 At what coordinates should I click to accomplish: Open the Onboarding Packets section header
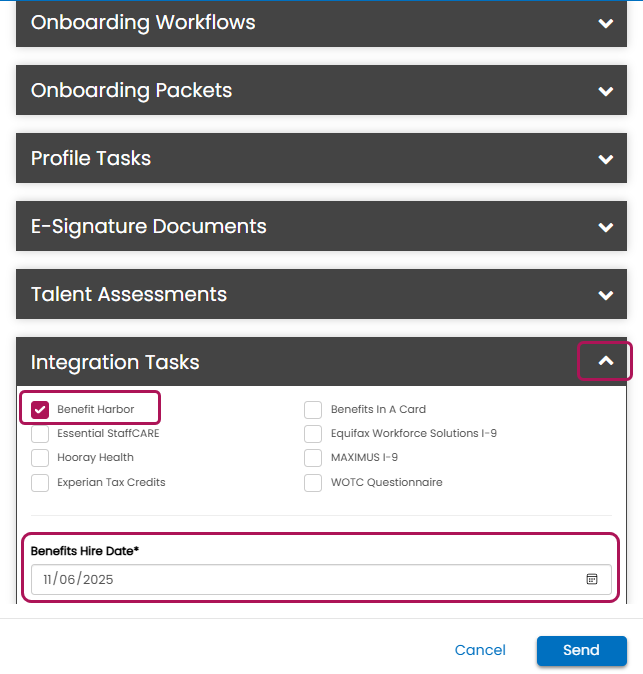coord(321,90)
